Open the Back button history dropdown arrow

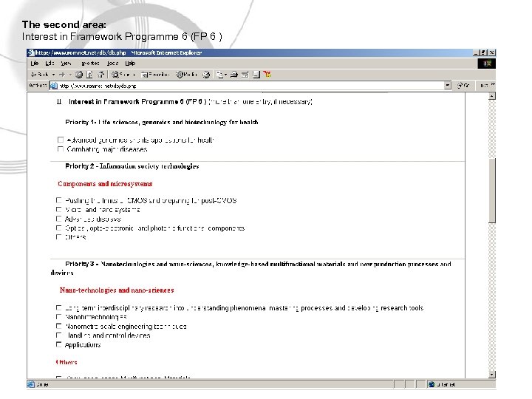point(54,75)
